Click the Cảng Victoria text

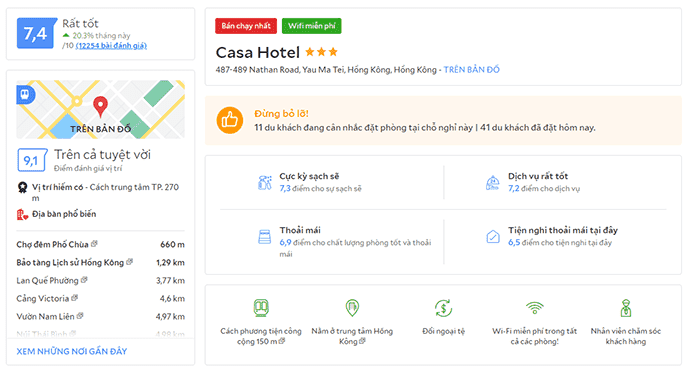[43, 299]
